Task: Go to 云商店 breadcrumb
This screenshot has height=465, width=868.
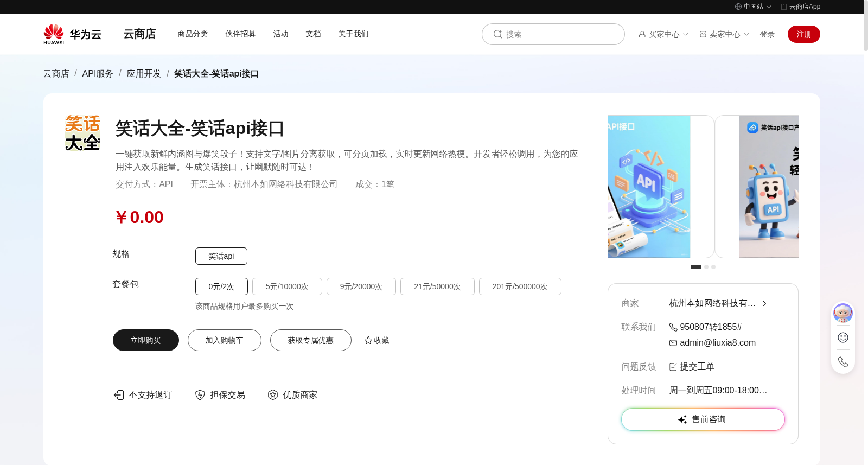Action: pos(56,74)
